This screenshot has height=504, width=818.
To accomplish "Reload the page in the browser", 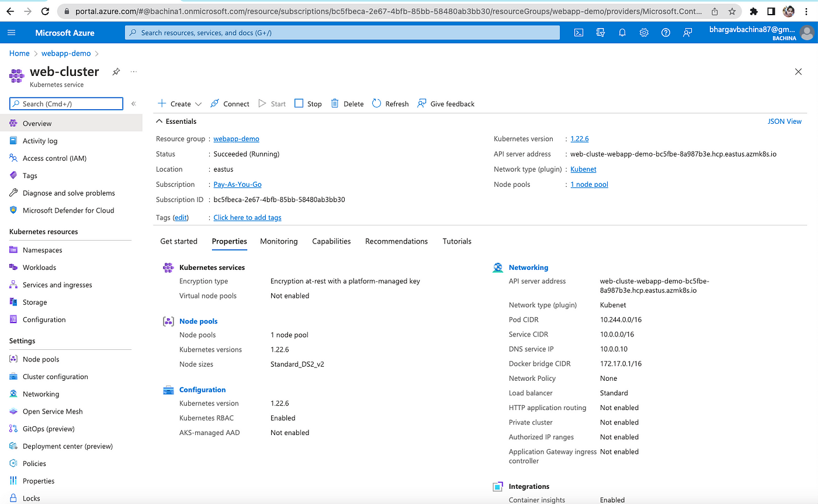I will (46, 11).
